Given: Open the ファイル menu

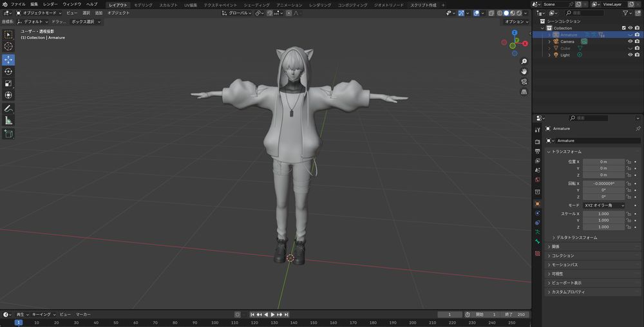Looking at the screenshot, I should click(x=18, y=4).
